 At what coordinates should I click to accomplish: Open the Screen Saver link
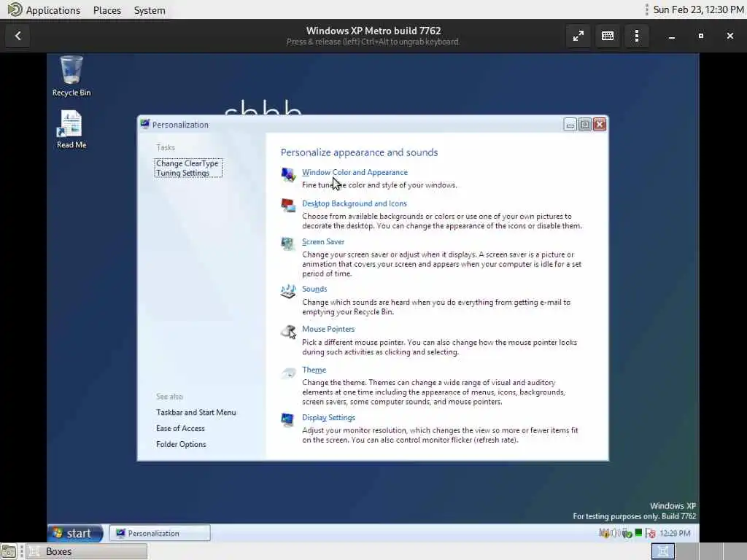click(323, 241)
